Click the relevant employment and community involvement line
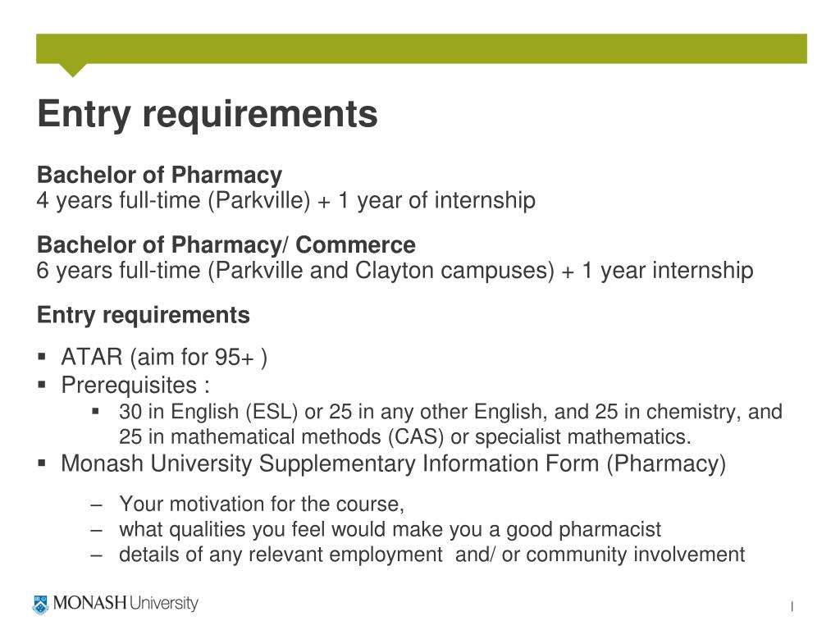 pos(431,555)
